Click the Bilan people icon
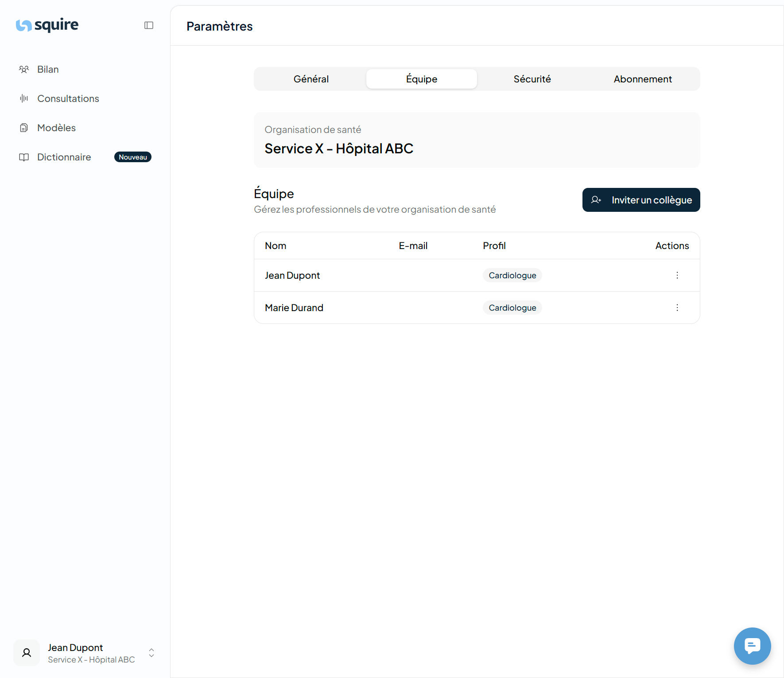 [x=24, y=70]
